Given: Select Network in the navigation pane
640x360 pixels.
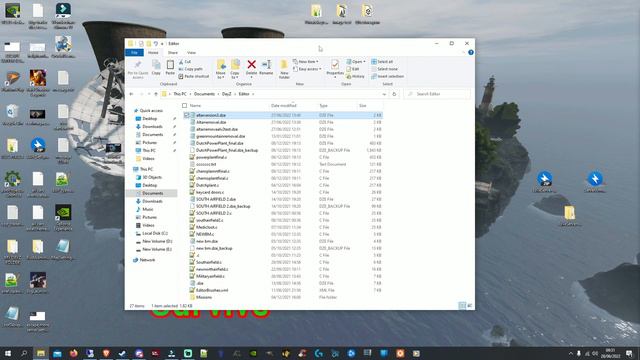Looking at the screenshot, I should click(x=147, y=260).
